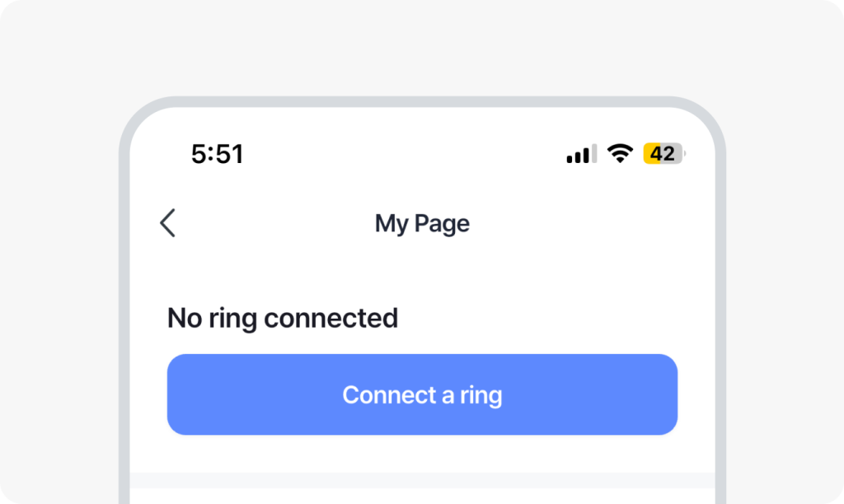Start ring pairing with the blue button
This screenshot has height=504, width=844.
[x=422, y=394]
